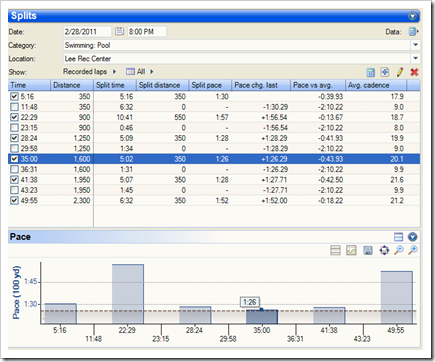Click pace vs avg -0:39.93 cell
The image size is (435, 362).
pos(330,97)
